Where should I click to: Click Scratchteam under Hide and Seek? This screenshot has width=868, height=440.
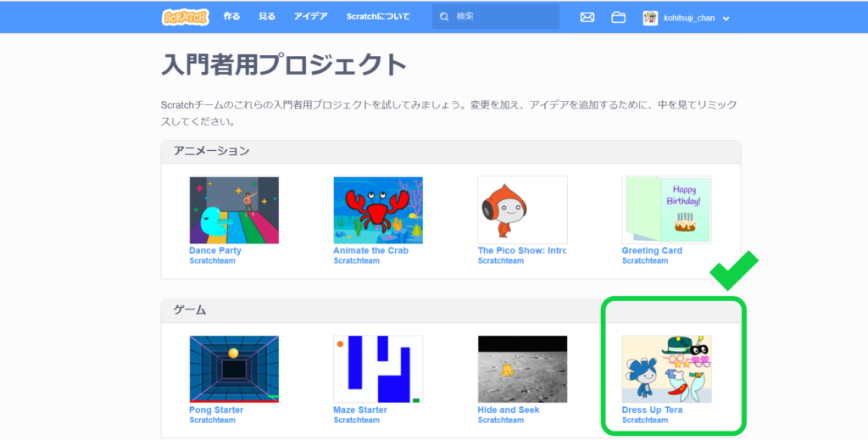pyautogui.click(x=500, y=420)
